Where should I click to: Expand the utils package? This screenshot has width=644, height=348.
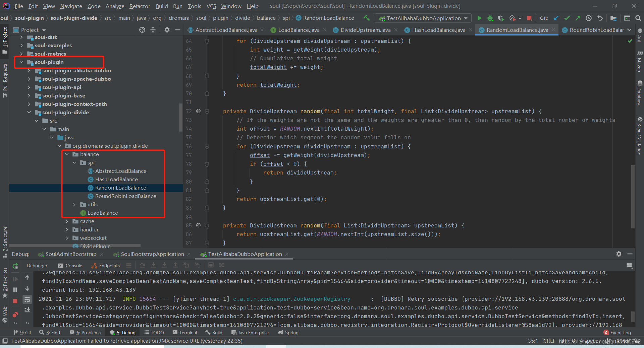[x=74, y=204]
